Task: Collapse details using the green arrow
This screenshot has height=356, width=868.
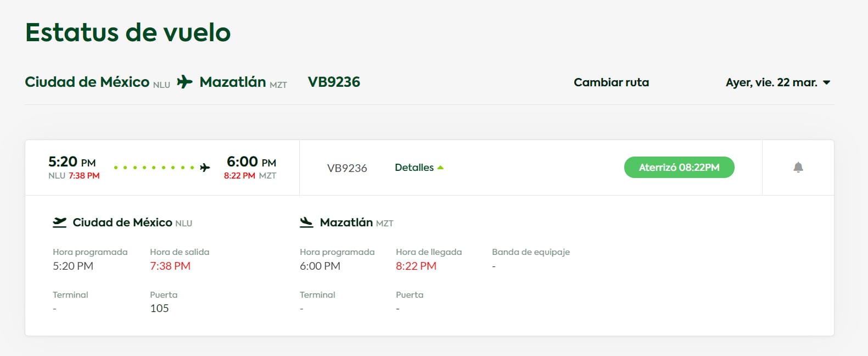Action: (440, 168)
